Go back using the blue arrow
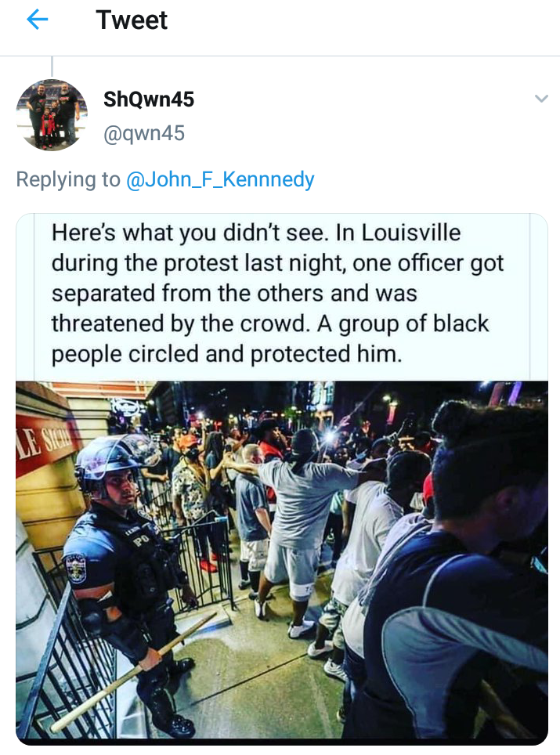The image size is (560, 755). pyautogui.click(x=37, y=20)
